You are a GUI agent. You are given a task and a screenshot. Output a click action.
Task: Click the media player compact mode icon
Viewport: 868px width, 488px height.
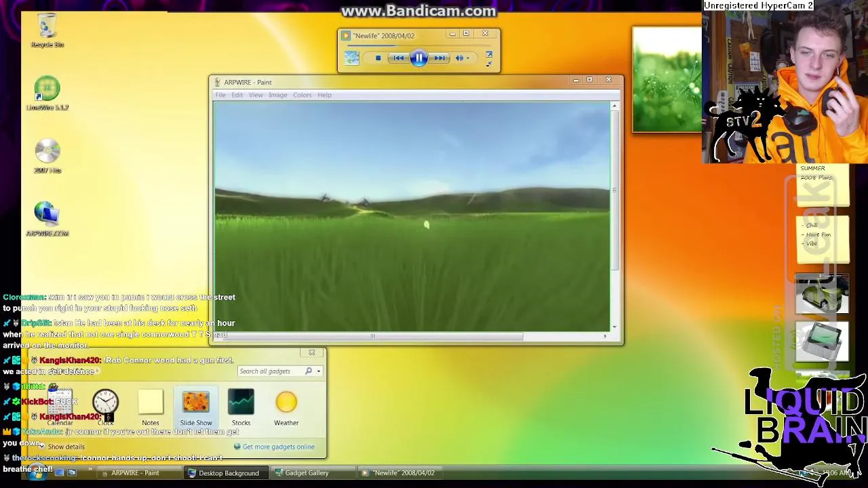489,64
